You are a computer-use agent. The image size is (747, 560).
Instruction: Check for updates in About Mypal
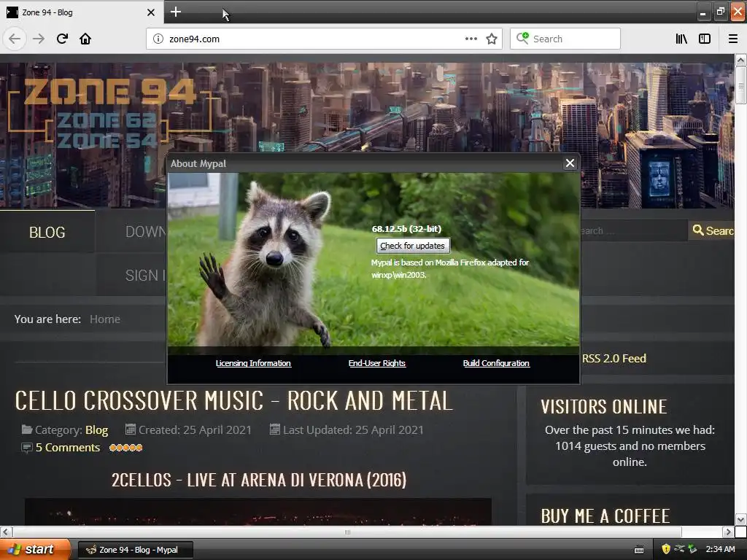413,246
